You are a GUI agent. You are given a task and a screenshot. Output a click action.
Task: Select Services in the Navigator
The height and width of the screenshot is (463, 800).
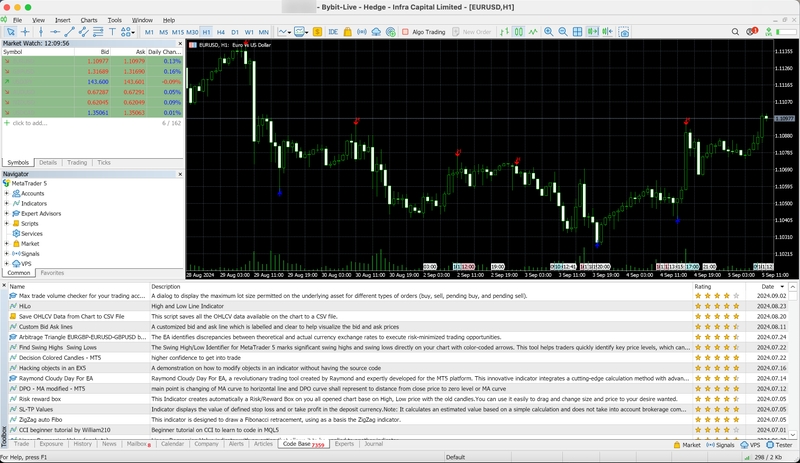(x=32, y=233)
